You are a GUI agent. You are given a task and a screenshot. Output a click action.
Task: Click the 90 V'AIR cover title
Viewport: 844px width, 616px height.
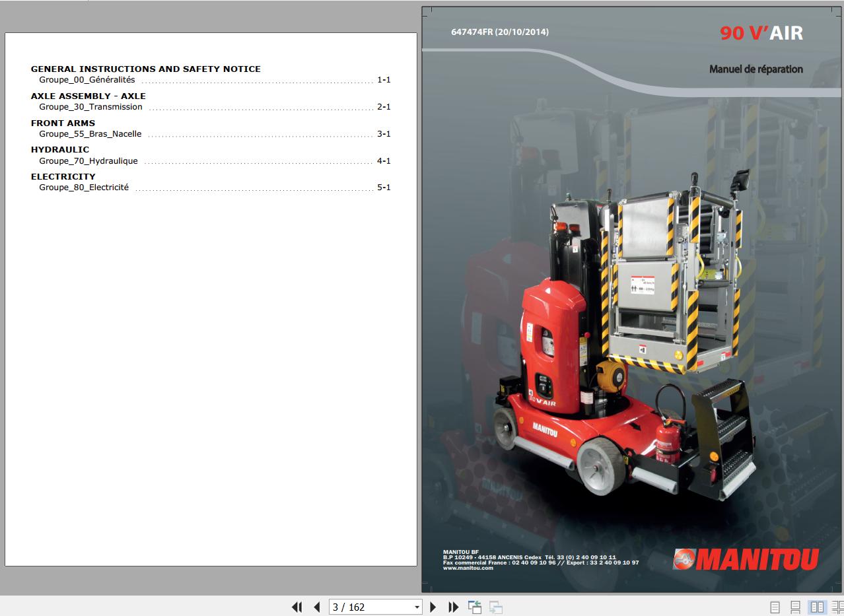(x=761, y=33)
